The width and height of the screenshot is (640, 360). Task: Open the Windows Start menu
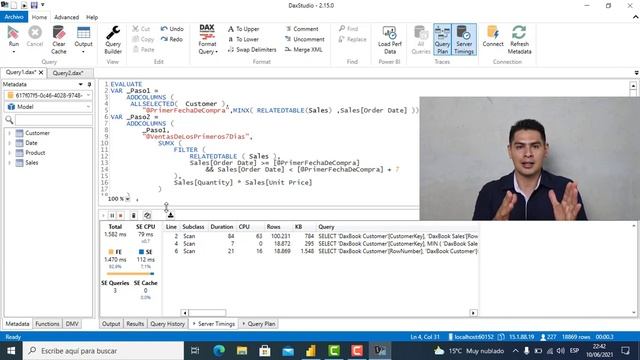11,351
